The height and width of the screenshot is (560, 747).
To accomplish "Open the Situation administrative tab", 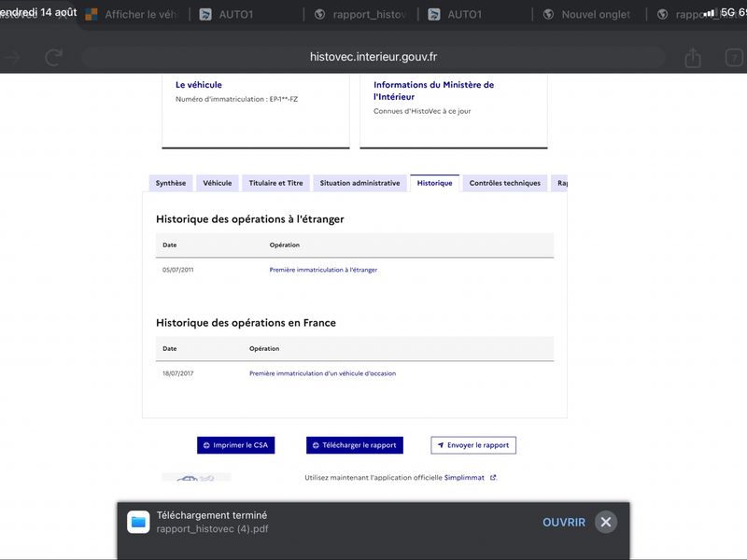I will coord(359,183).
